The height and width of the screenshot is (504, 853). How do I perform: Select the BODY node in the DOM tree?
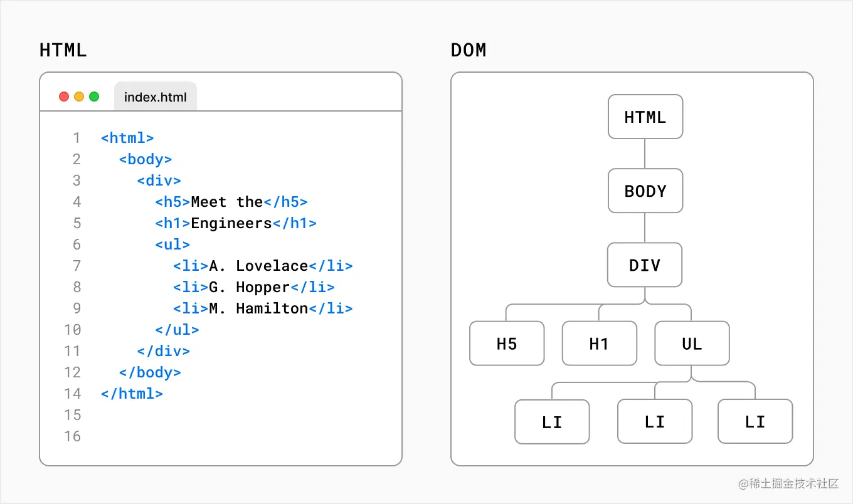pos(645,191)
